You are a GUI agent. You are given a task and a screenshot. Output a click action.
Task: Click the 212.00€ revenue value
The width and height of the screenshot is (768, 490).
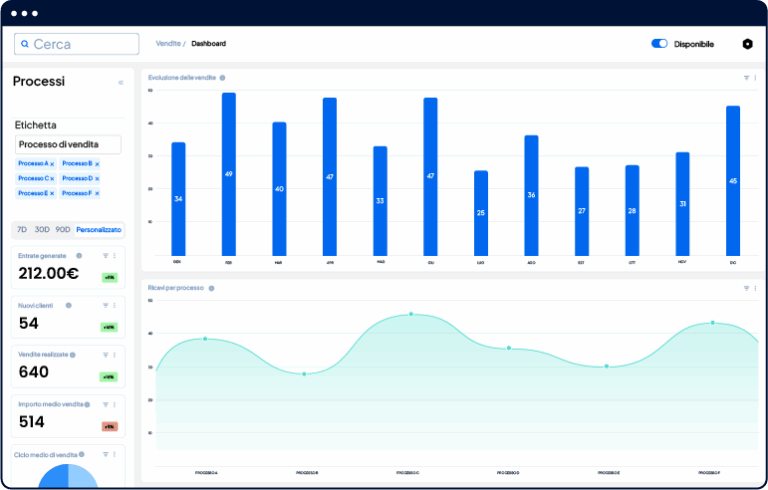[48, 273]
